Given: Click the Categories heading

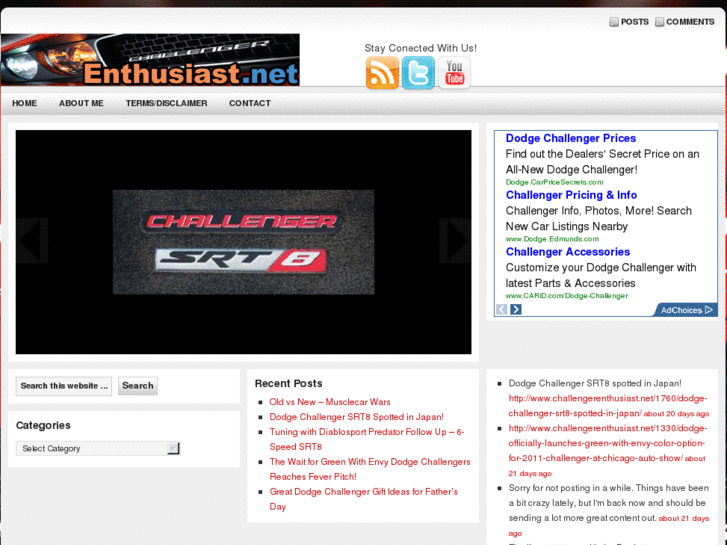Looking at the screenshot, I should (x=43, y=425).
